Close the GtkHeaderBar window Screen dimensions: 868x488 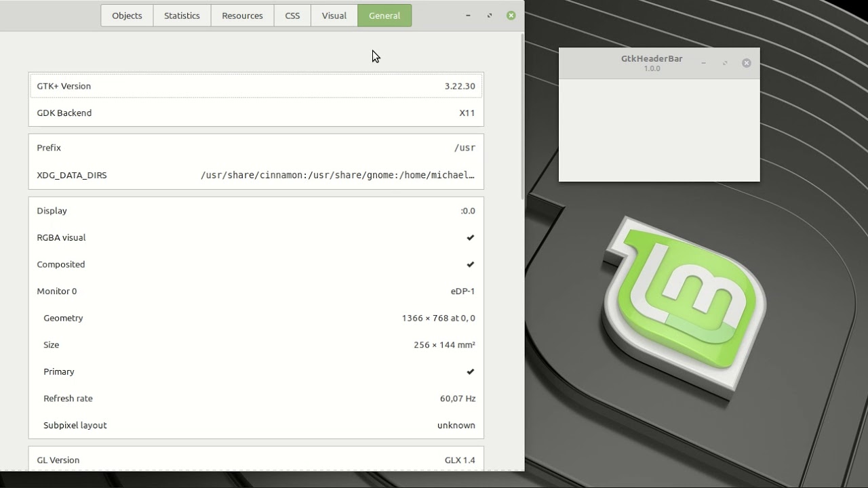(747, 63)
